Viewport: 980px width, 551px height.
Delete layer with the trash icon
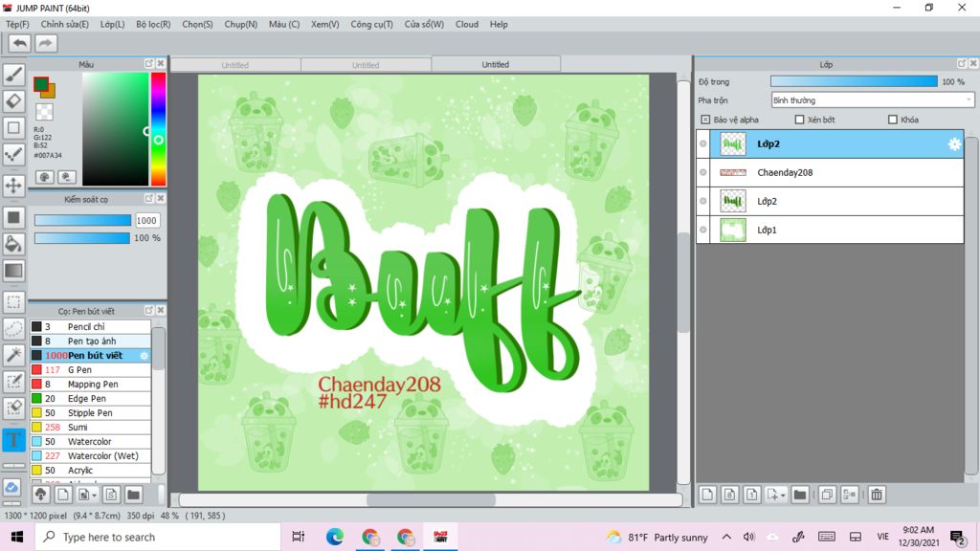pyautogui.click(x=877, y=495)
